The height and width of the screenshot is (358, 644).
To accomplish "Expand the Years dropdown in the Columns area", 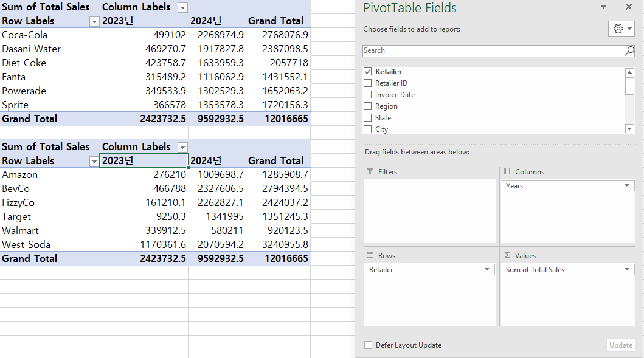I will coord(626,185).
